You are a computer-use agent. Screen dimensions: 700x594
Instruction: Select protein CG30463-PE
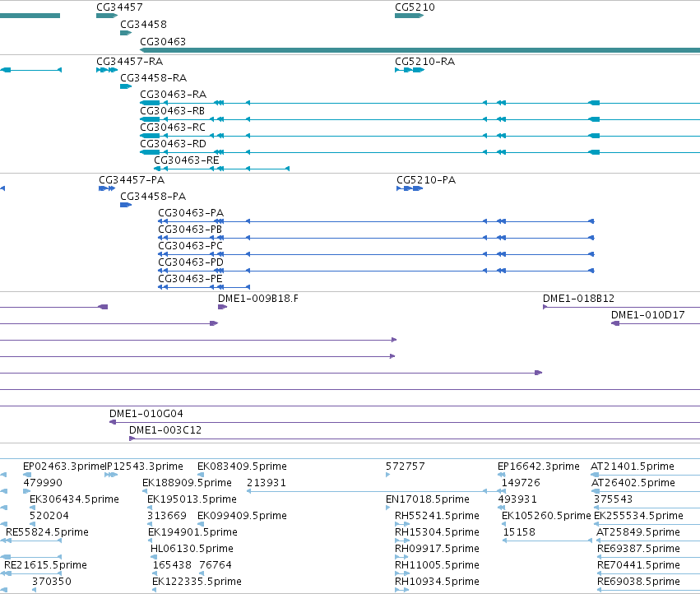coord(190,279)
